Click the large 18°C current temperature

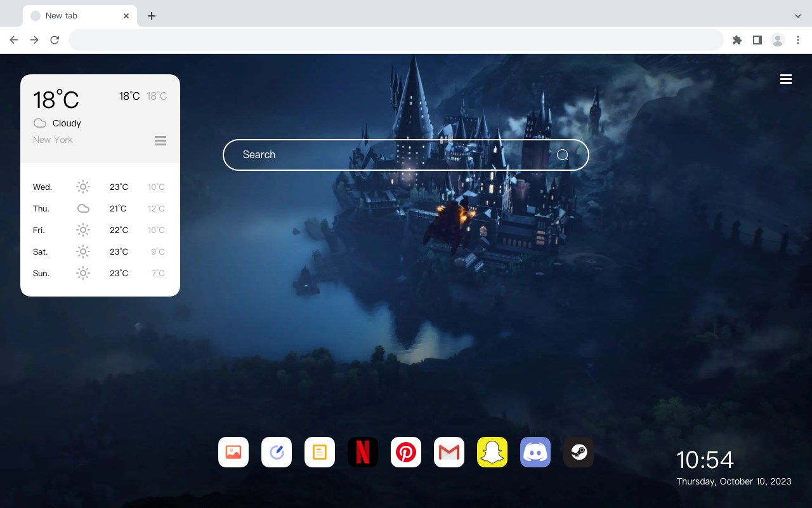coord(56,100)
